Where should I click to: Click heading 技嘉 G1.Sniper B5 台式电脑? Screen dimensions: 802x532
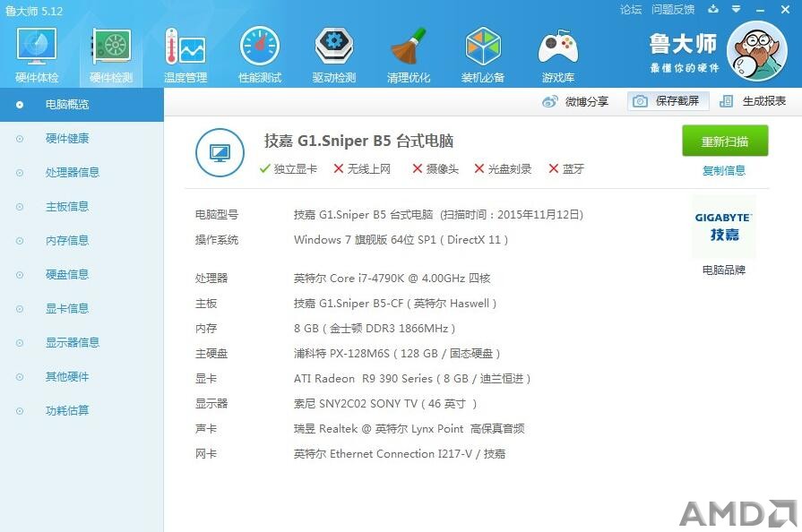(x=358, y=141)
